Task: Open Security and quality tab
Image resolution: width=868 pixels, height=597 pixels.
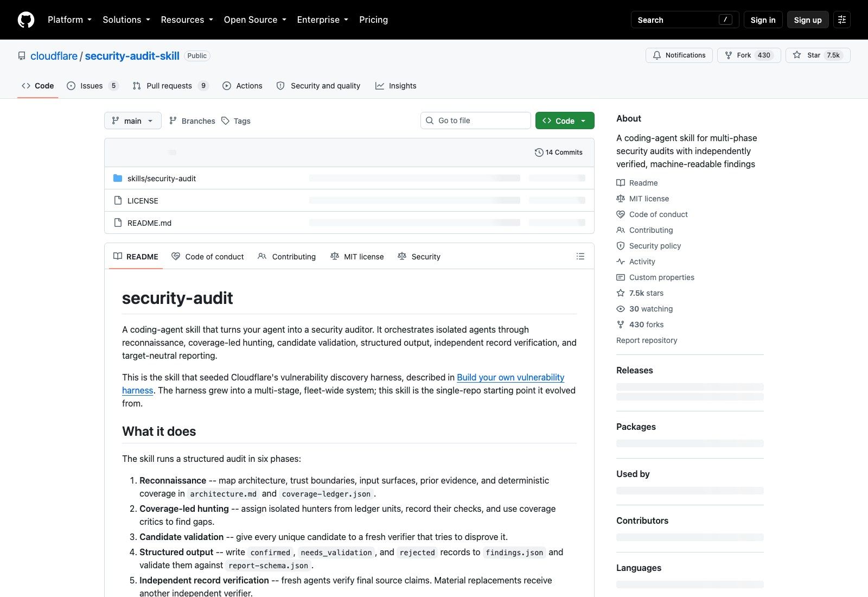Action: tap(318, 86)
